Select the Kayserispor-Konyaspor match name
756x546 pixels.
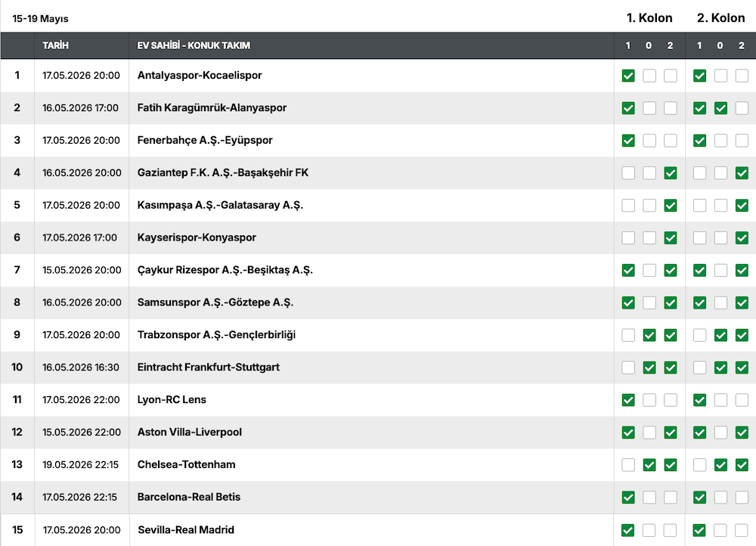click(197, 237)
